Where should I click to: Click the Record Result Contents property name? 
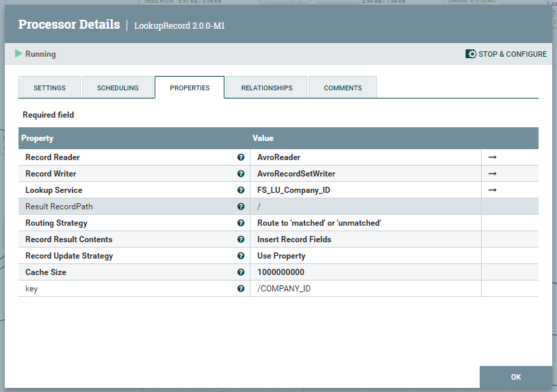69,239
